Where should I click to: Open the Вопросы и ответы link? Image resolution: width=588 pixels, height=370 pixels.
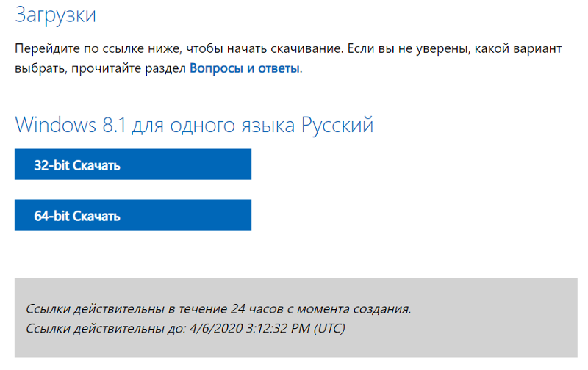point(244,69)
